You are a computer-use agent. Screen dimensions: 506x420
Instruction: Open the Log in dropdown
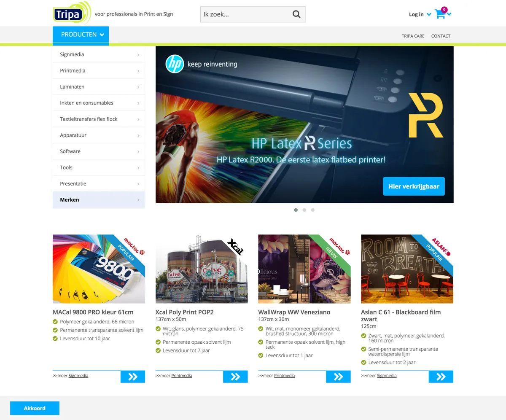[420, 14]
